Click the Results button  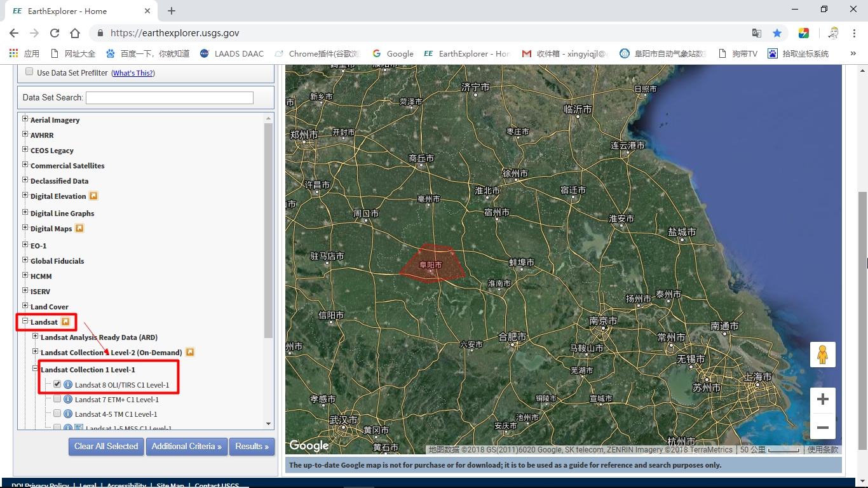[252, 447]
